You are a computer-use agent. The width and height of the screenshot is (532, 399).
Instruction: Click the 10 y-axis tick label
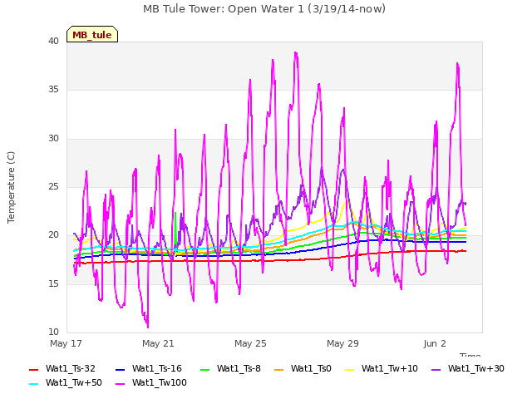coord(53,332)
